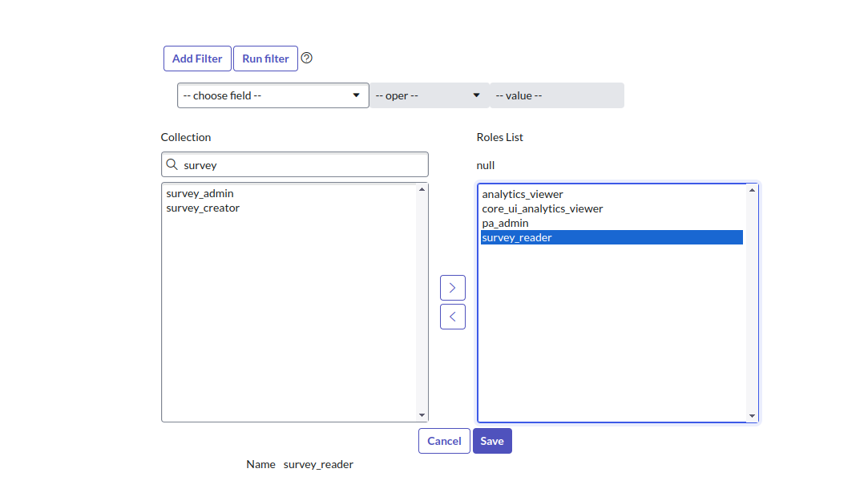Open the choose field dropdown
Image resolution: width=868 pixels, height=501 pixels.
pos(273,95)
